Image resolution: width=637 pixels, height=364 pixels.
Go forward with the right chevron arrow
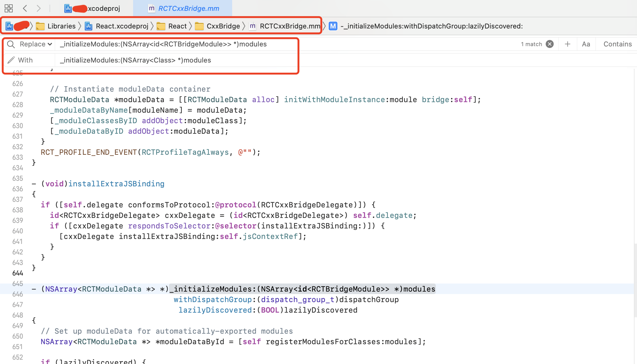(x=38, y=8)
